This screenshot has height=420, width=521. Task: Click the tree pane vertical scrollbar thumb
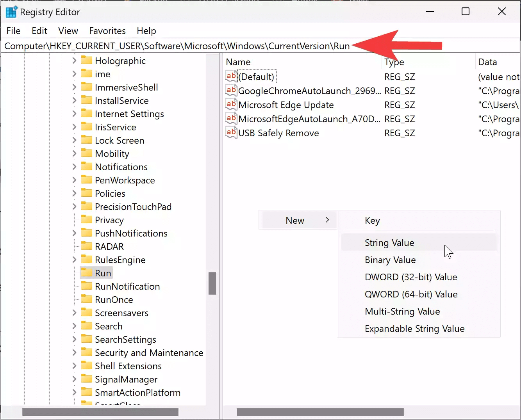[x=212, y=283]
